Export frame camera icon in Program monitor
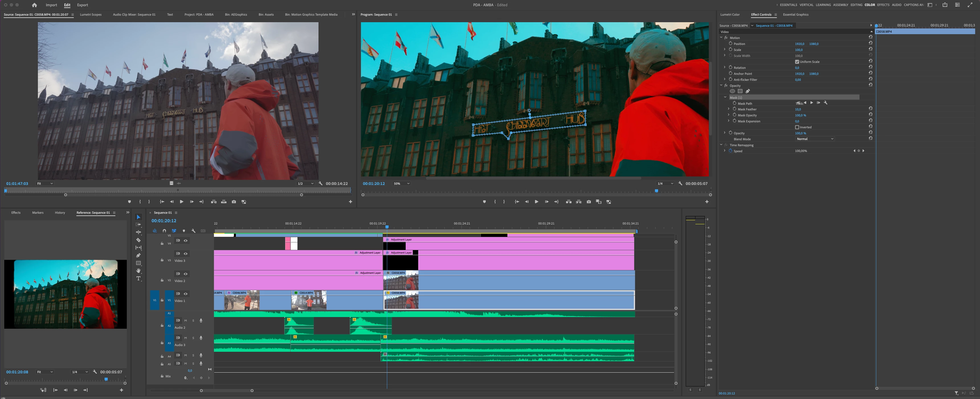The image size is (980, 399). click(589, 202)
